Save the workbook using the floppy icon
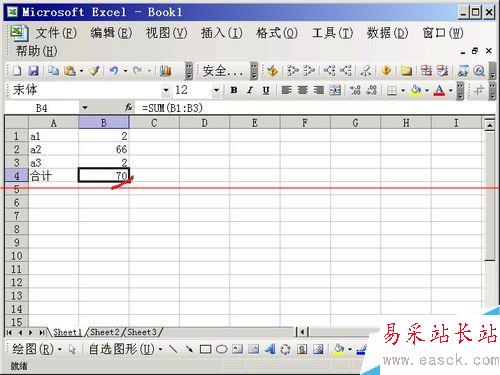The height and width of the screenshot is (375, 500). (33, 71)
